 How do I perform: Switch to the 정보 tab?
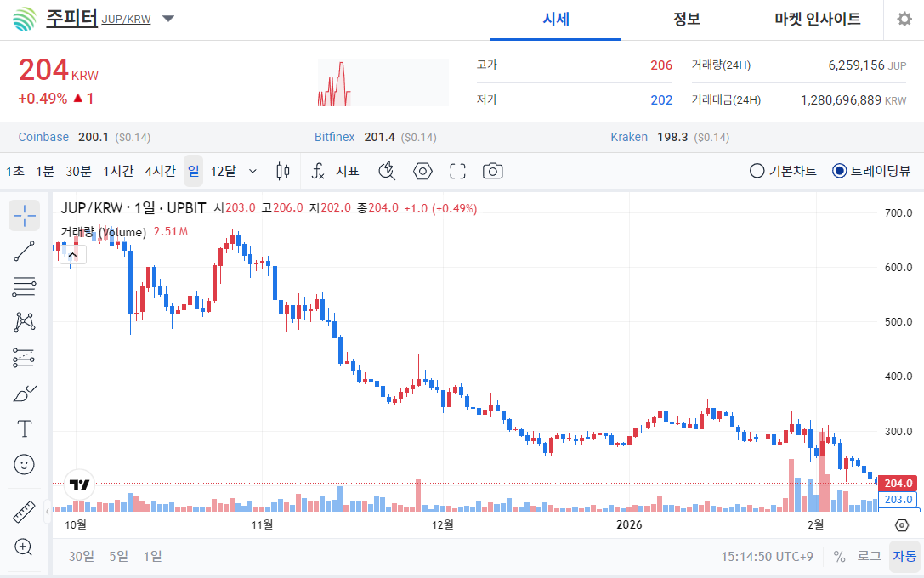tap(687, 19)
